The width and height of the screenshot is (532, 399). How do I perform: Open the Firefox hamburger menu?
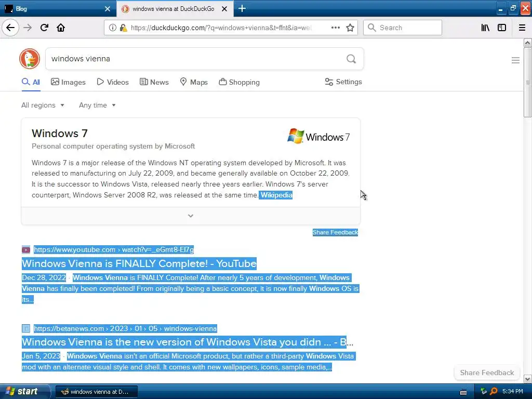click(522, 28)
